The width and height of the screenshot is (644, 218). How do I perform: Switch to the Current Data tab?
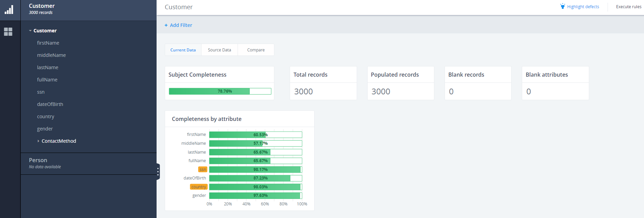[183, 50]
